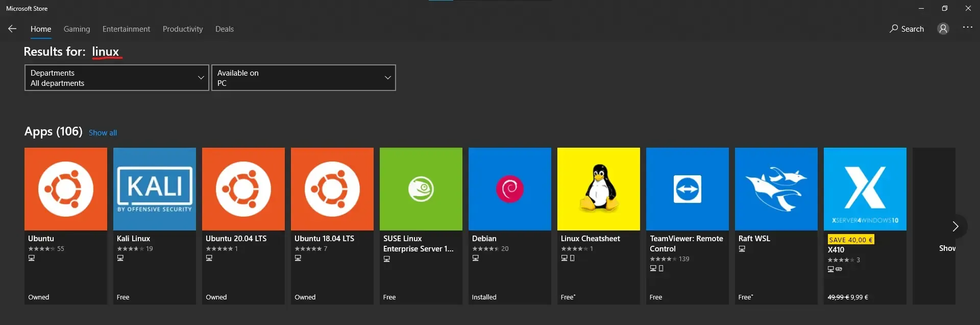
Task: Open the Debian swirl icon tile
Action: click(510, 189)
